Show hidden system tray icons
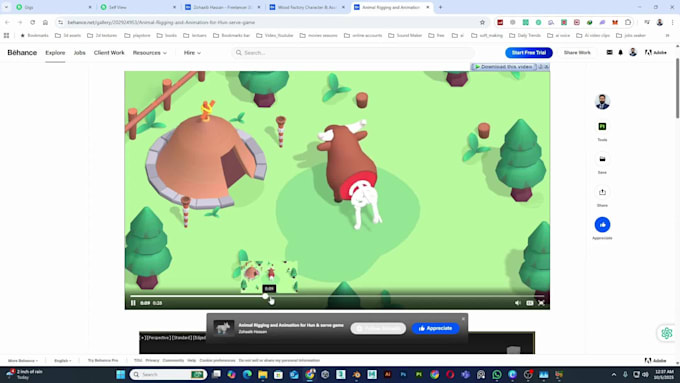 (x=614, y=374)
